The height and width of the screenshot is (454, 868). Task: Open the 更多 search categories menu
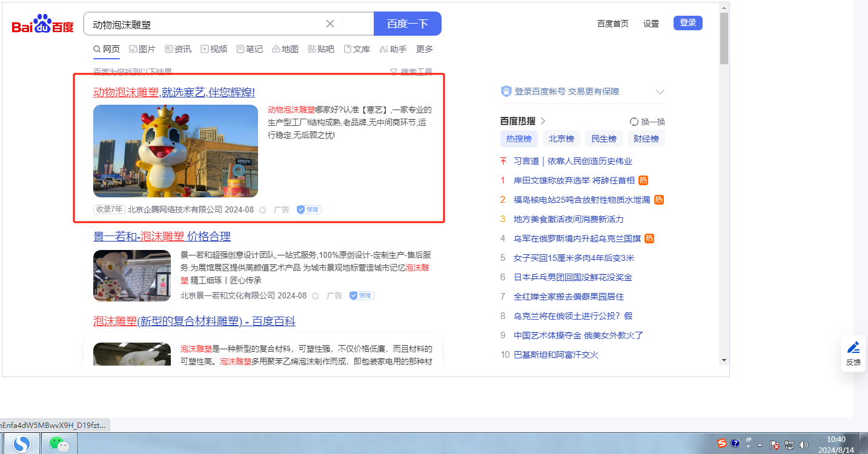tap(425, 49)
